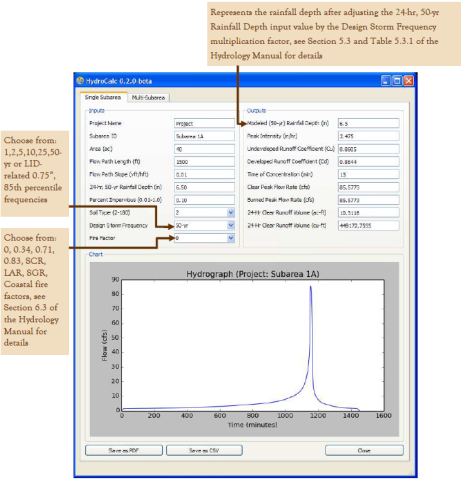
Task: Click the HydroCalc app icon in title bar
Action: [80, 81]
